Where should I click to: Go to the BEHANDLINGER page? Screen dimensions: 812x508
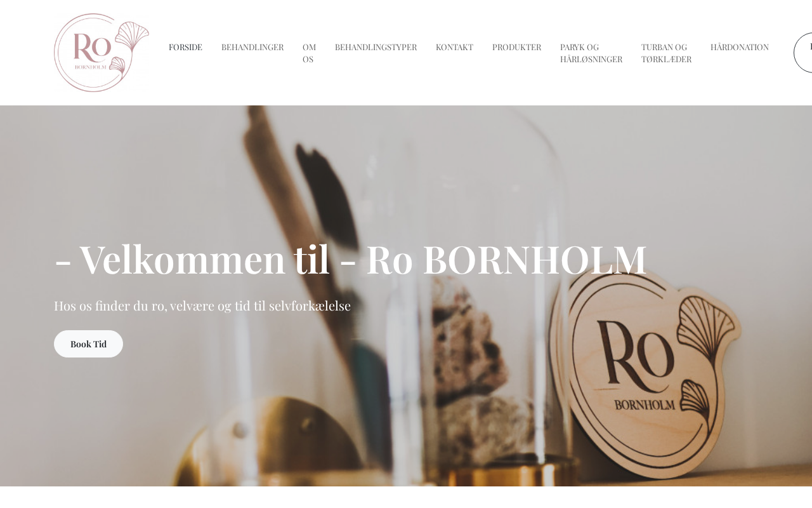[252, 47]
